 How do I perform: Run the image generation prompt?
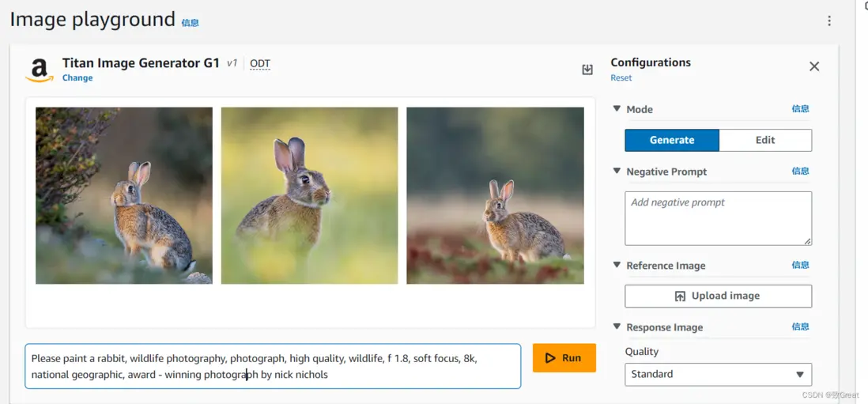click(x=564, y=358)
